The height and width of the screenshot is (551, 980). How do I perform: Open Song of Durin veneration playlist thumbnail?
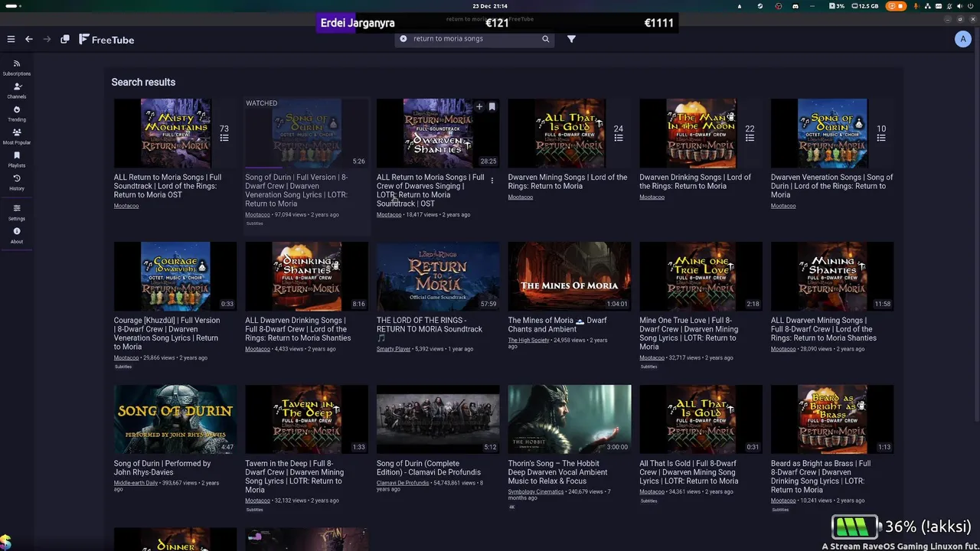tap(832, 133)
